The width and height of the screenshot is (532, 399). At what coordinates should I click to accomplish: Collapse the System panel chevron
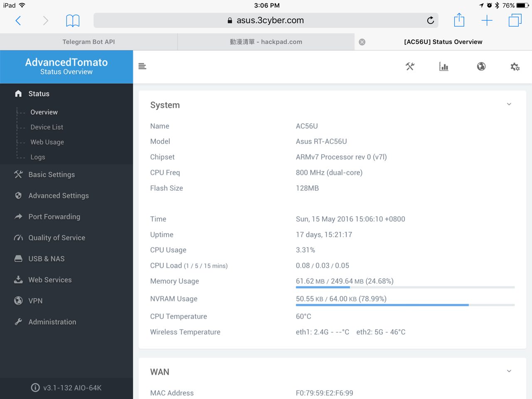point(509,104)
